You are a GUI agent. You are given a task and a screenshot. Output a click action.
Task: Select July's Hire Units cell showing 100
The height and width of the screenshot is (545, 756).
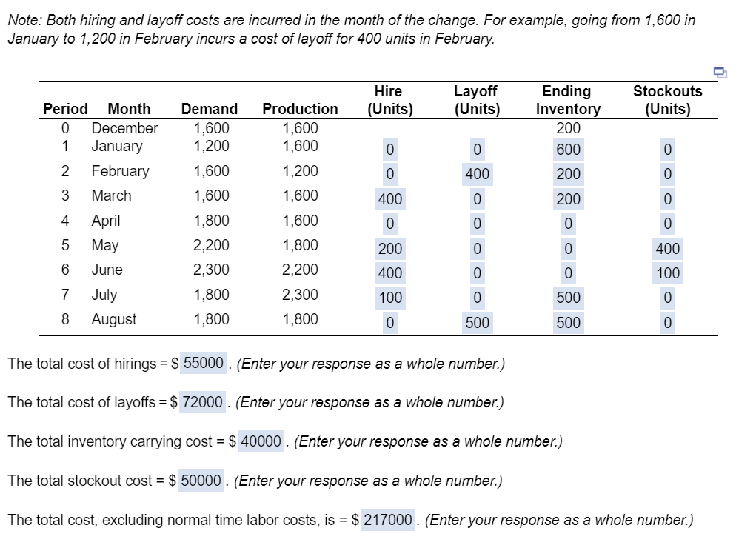(389, 298)
